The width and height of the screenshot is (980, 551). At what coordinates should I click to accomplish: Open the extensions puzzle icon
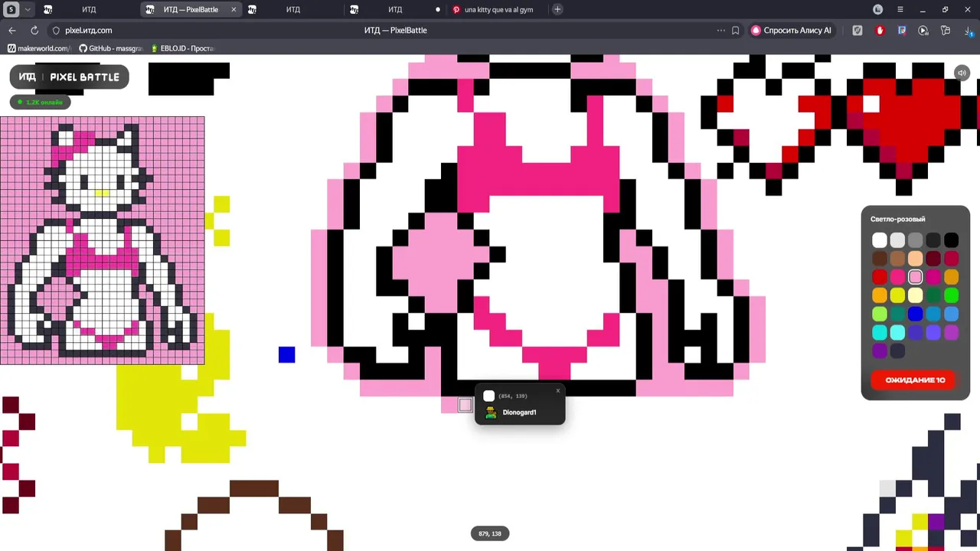click(946, 30)
